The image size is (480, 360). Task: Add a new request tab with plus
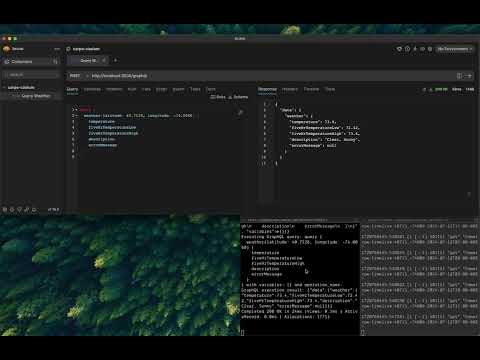point(115,60)
